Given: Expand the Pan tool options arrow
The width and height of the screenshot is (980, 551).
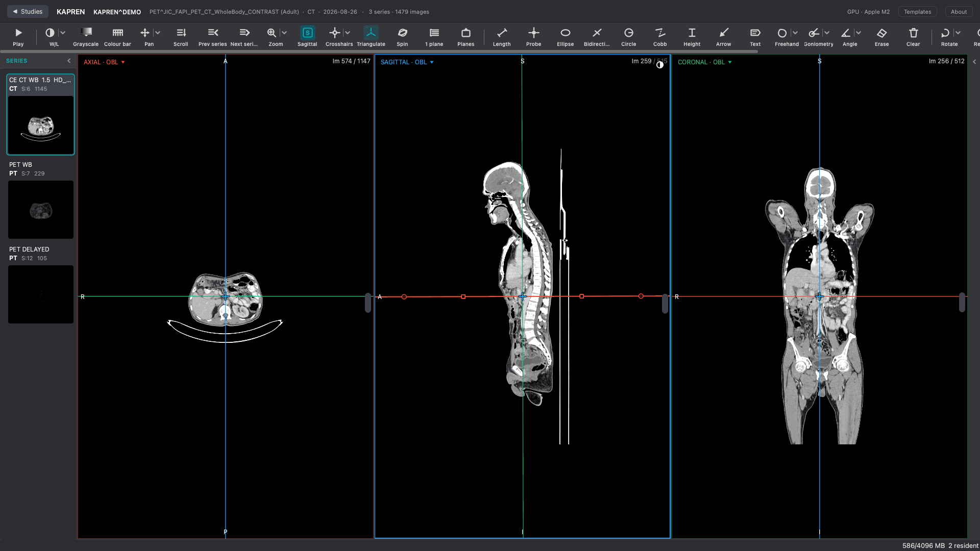Looking at the screenshot, I should [x=158, y=33].
